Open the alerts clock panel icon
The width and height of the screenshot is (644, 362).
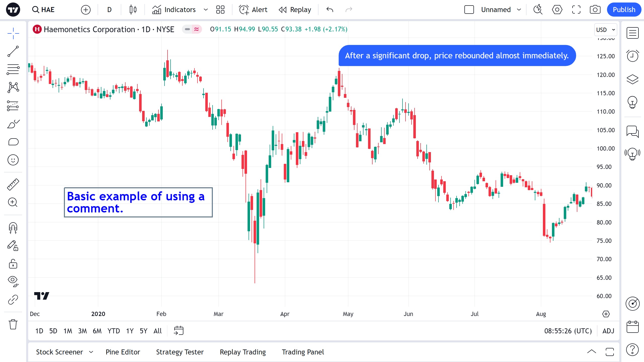coord(632,56)
